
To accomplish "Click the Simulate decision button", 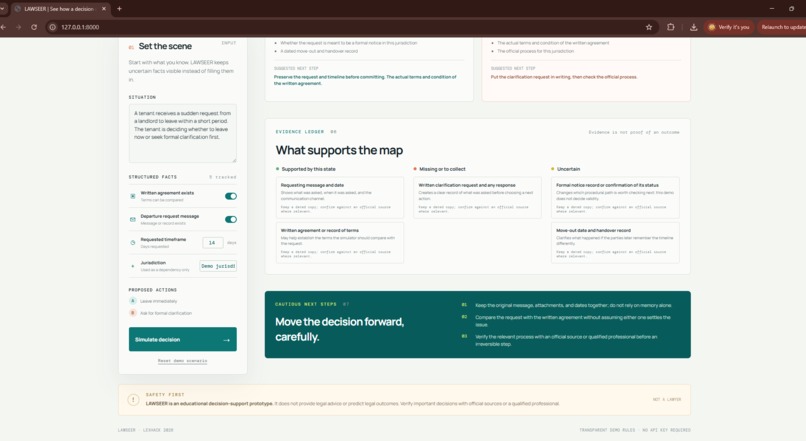I will click(182, 339).
